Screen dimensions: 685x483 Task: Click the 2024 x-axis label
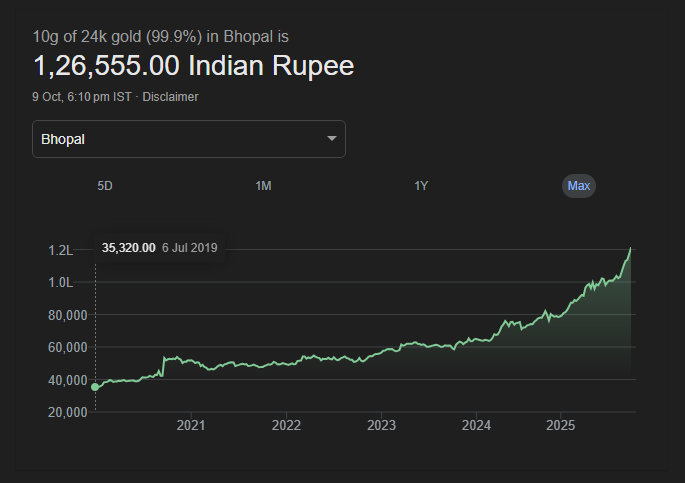point(476,426)
